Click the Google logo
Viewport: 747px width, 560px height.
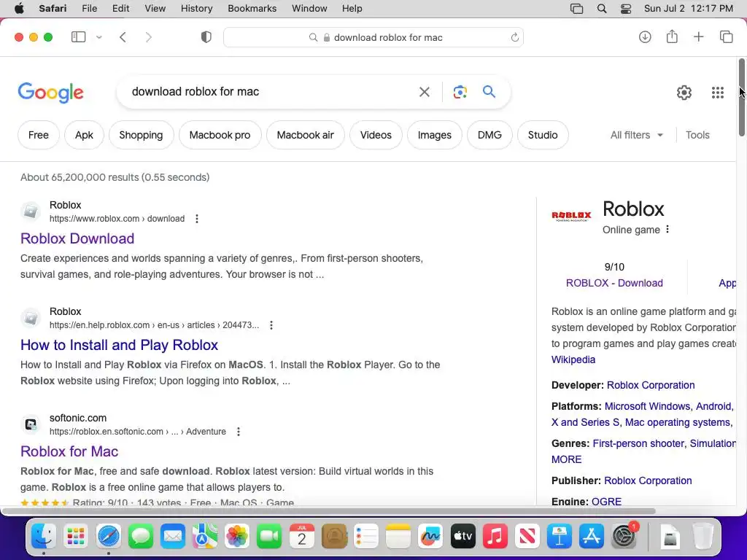point(50,93)
